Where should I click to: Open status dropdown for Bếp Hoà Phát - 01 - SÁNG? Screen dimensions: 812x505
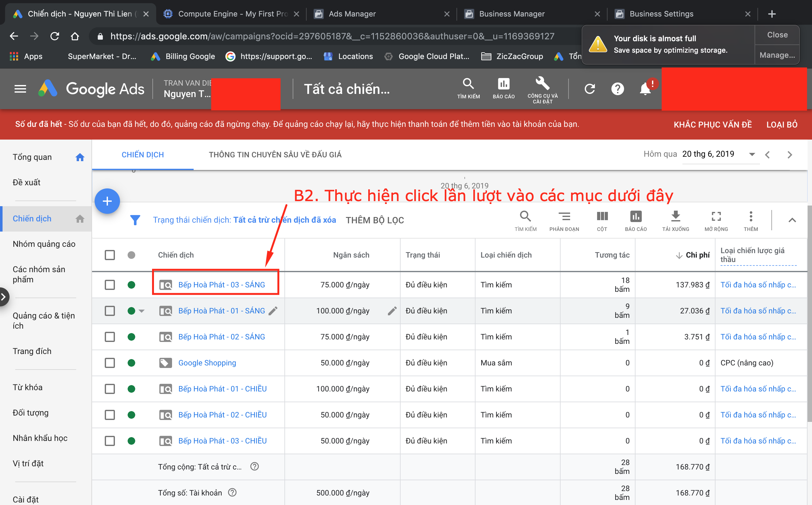point(141,311)
